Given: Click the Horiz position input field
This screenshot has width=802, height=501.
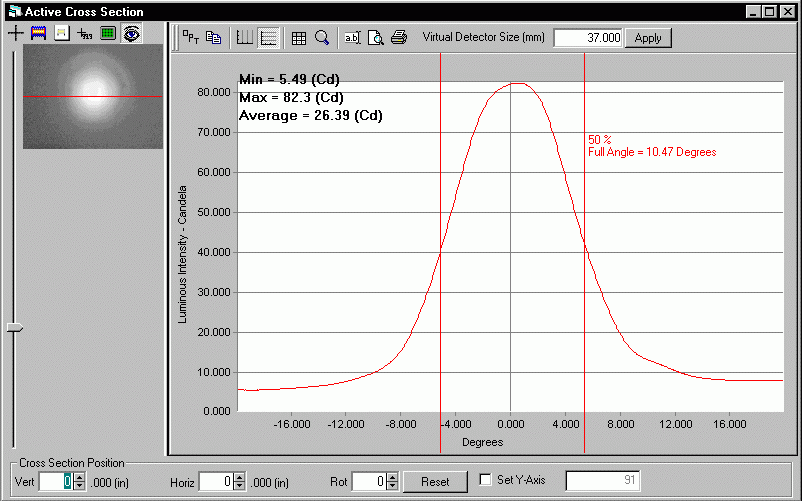Looking at the screenshot, I should pyautogui.click(x=216, y=482).
